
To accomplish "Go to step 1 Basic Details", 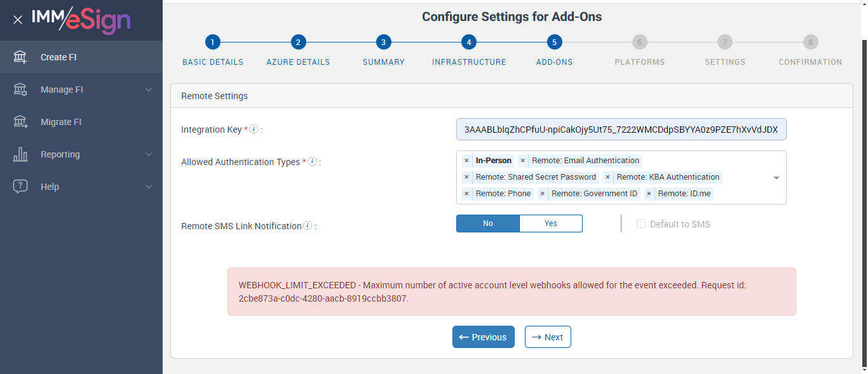I will click(213, 43).
